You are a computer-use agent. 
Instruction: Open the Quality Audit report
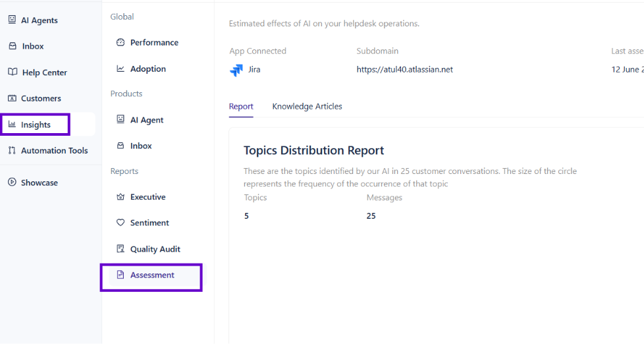pyautogui.click(x=155, y=249)
